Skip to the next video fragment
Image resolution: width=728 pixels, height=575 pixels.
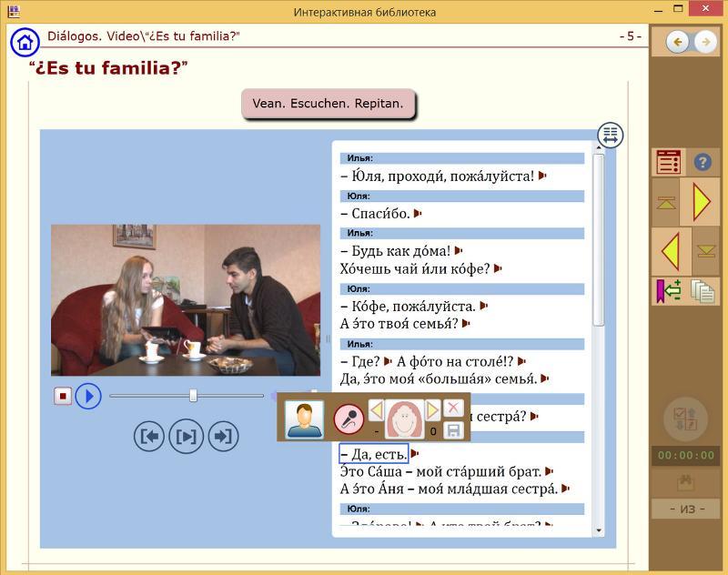click(x=222, y=437)
